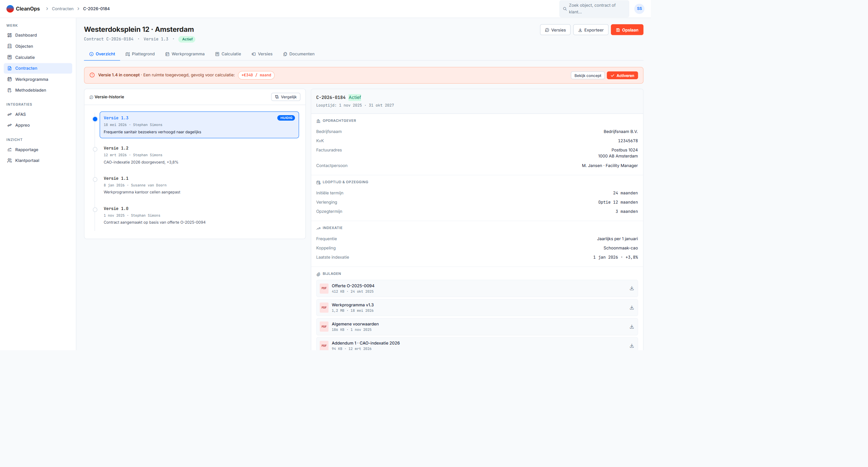868x467 pixels.
Task: Click the Bijlagen paperclip icon
Action: (x=318, y=274)
